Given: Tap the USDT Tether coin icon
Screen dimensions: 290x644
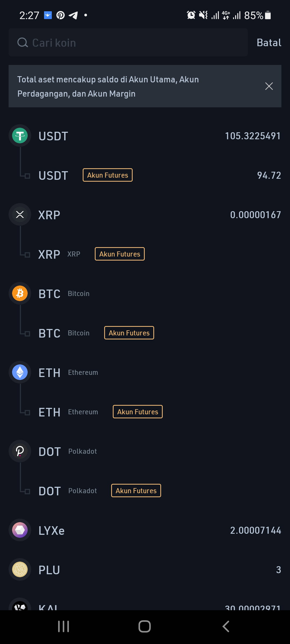Looking at the screenshot, I should (20, 136).
